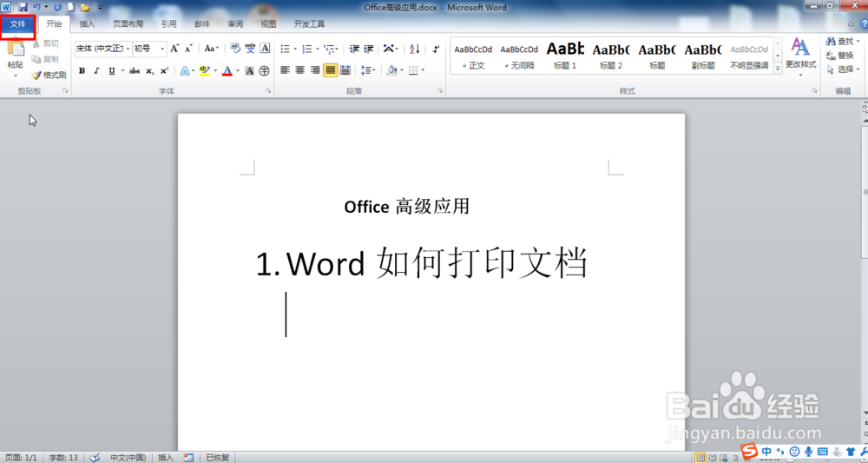Click the character shading icon

(250, 71)
